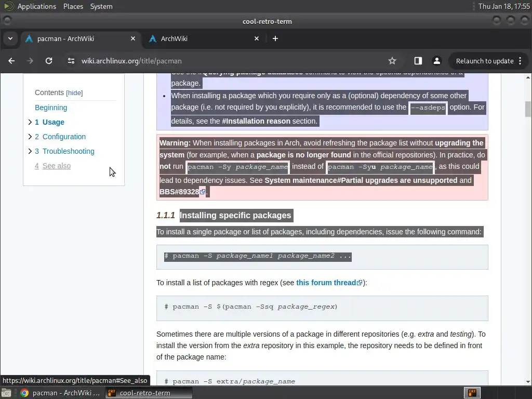The height and width of the screenshot is (399, 532).
Task: Open the 1 Usage contents link
Action: coord(49,122)
